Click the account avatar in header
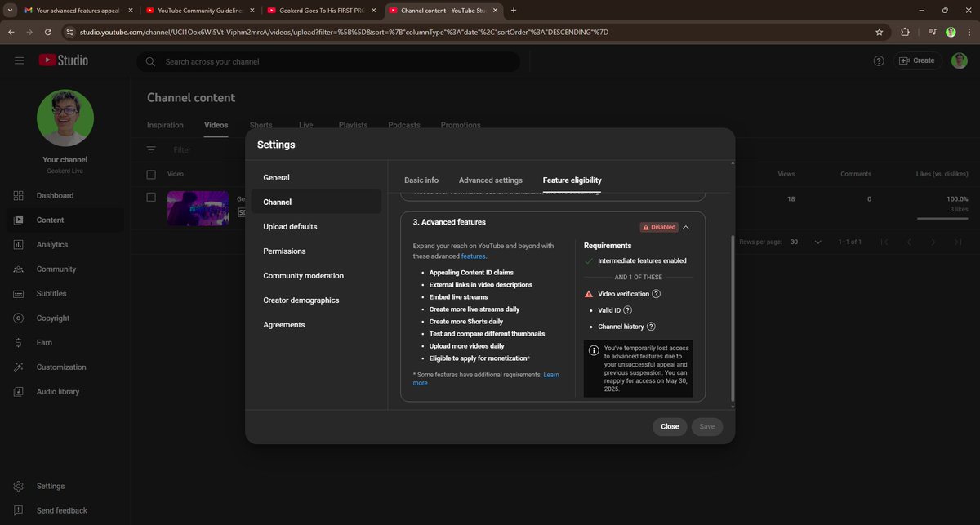980x525 pixels. (x=959, y=60)
